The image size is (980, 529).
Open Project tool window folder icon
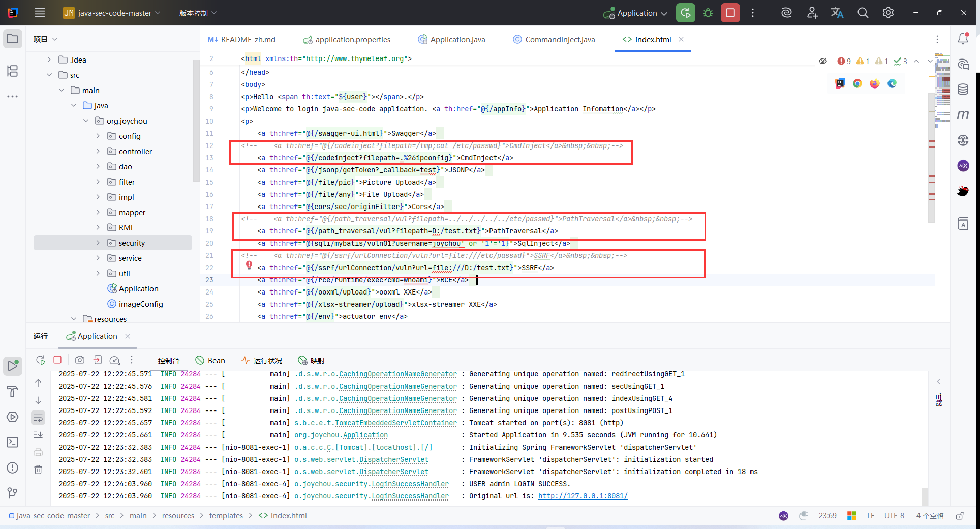tap(13, 39)
